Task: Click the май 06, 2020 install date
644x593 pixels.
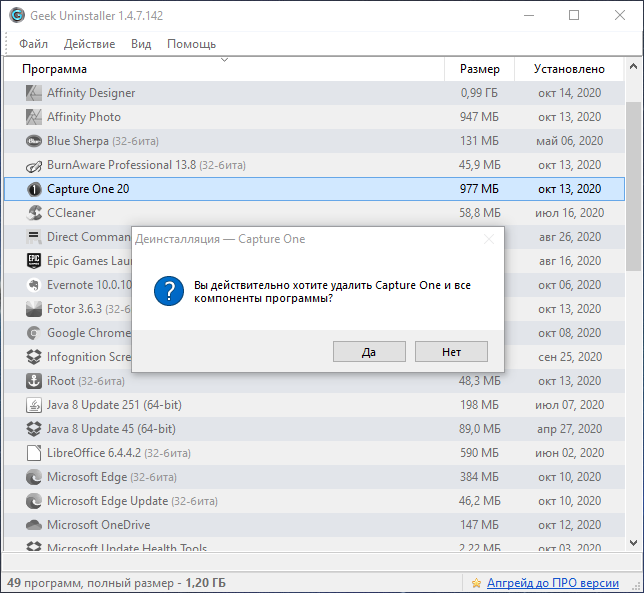Action: [569, 141]
